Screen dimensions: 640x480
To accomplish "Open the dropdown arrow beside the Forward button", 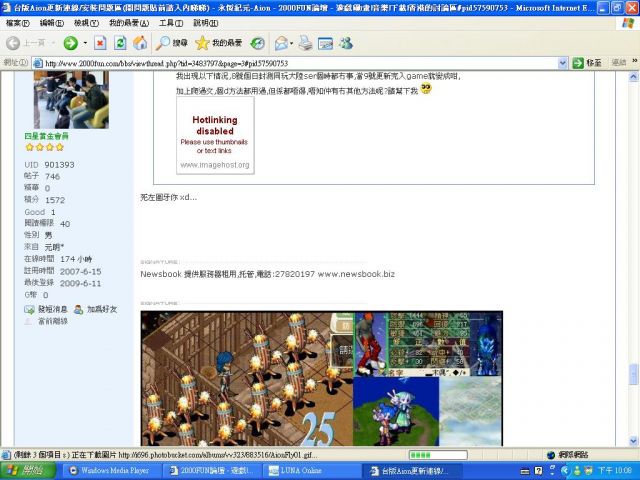I will [85, 43].
